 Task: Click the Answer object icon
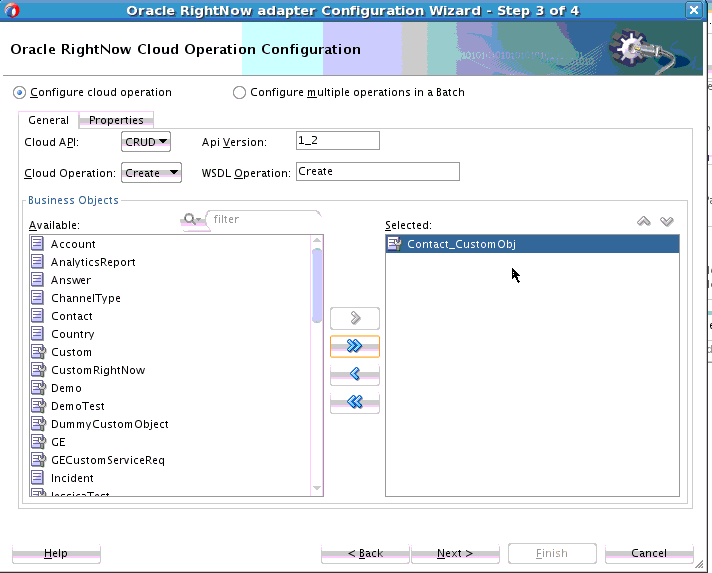38,280
